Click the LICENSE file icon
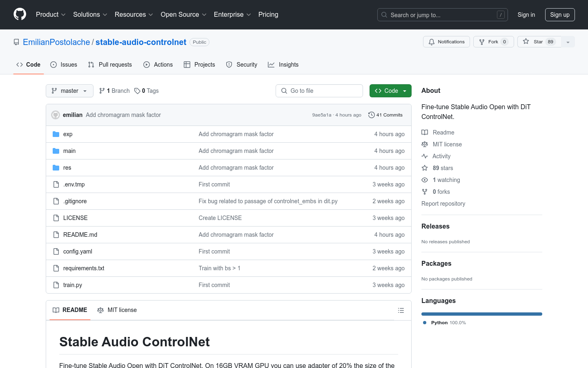The height and width of the screenshot is (368, 588). (x=56, y=218)
